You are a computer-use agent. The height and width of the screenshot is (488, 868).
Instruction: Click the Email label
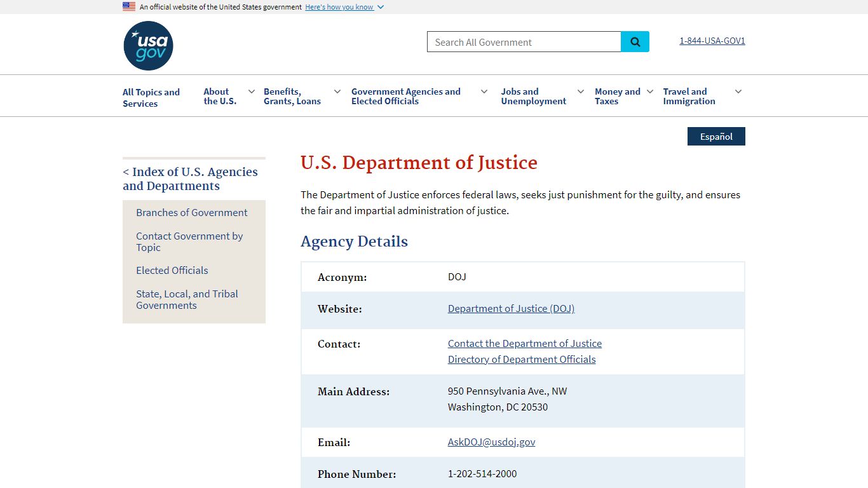[334, 443]
